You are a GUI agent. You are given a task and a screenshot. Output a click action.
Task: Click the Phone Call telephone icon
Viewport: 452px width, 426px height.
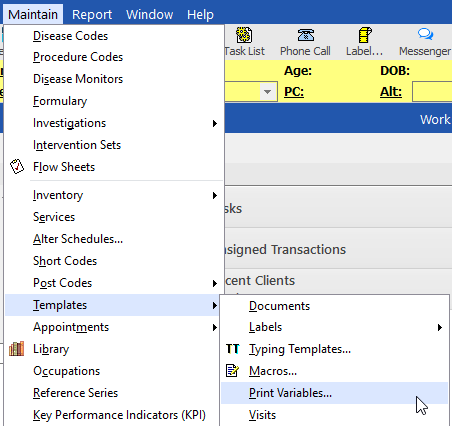(x=305, y=35)
